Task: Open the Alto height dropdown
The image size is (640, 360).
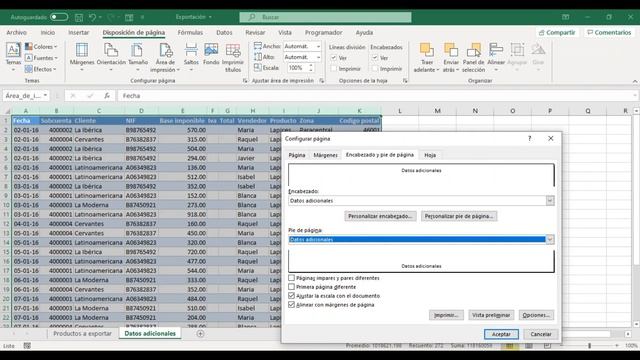Action: click(318, 57)
